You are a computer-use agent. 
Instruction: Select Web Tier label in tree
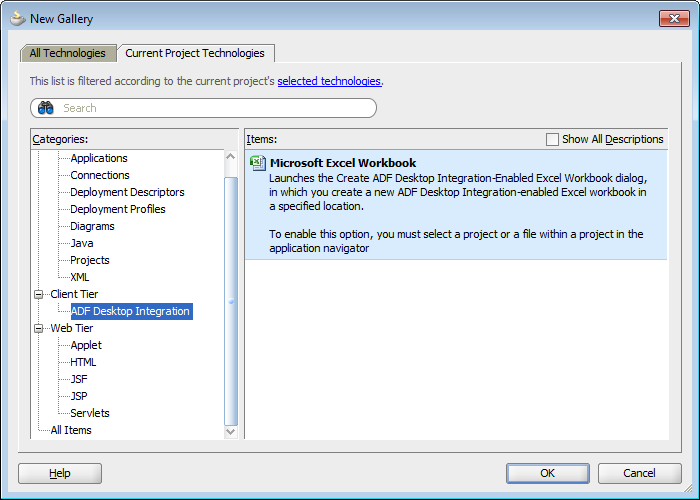pos(72,328)
